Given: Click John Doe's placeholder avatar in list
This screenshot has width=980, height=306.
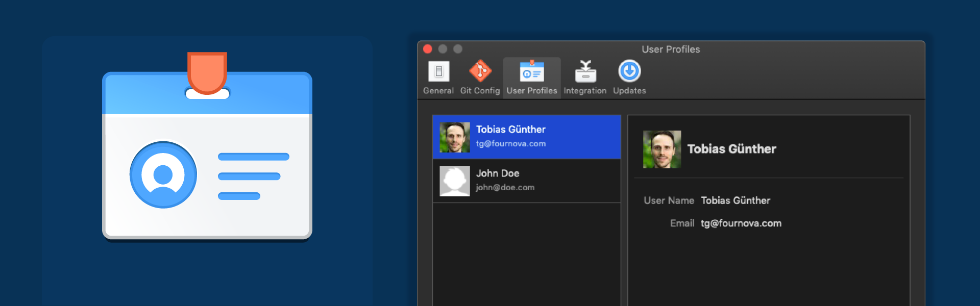Looking at the screenshot, I should point(455,181).
